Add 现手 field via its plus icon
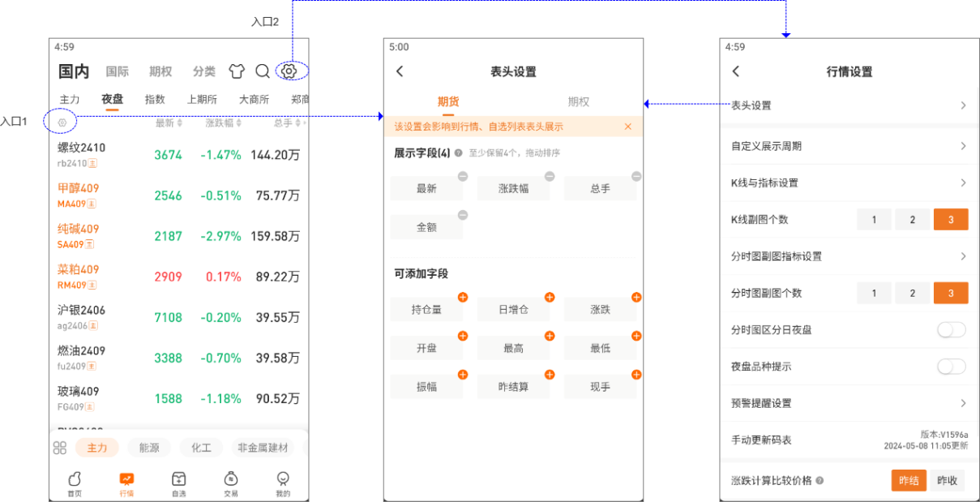Viewport: 980px width, 502px height. [636, 375]
